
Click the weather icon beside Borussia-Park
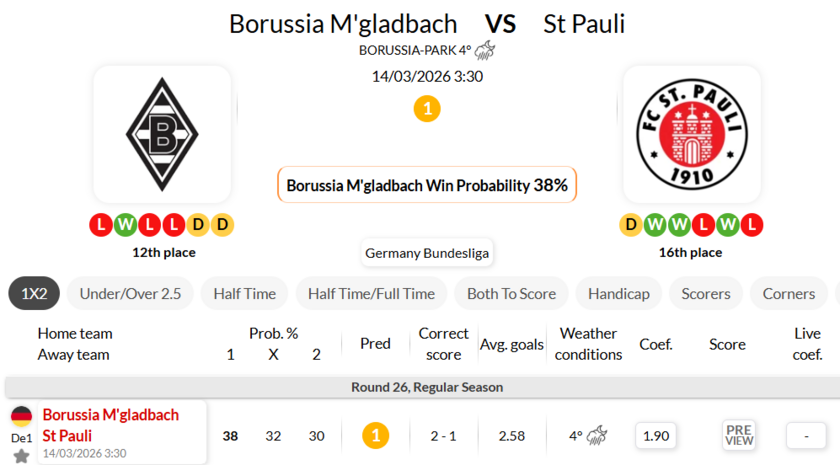pos(486,50)
